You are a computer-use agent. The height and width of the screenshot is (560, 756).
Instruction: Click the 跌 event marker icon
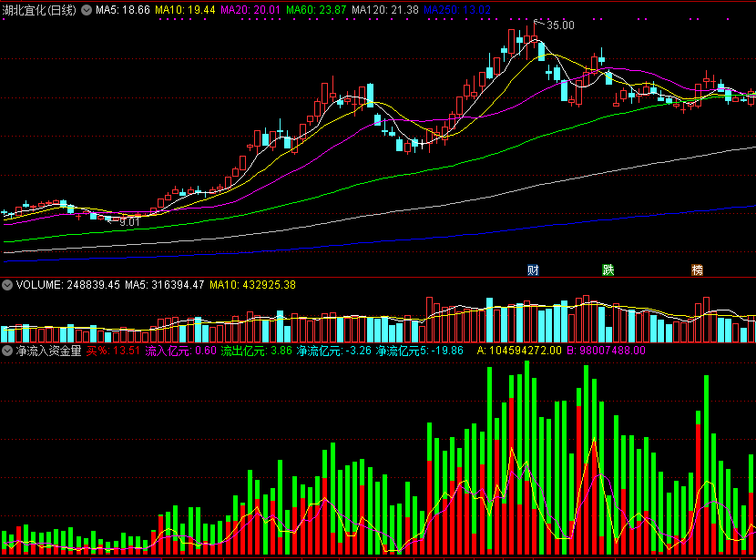click(x=608, y=270)
